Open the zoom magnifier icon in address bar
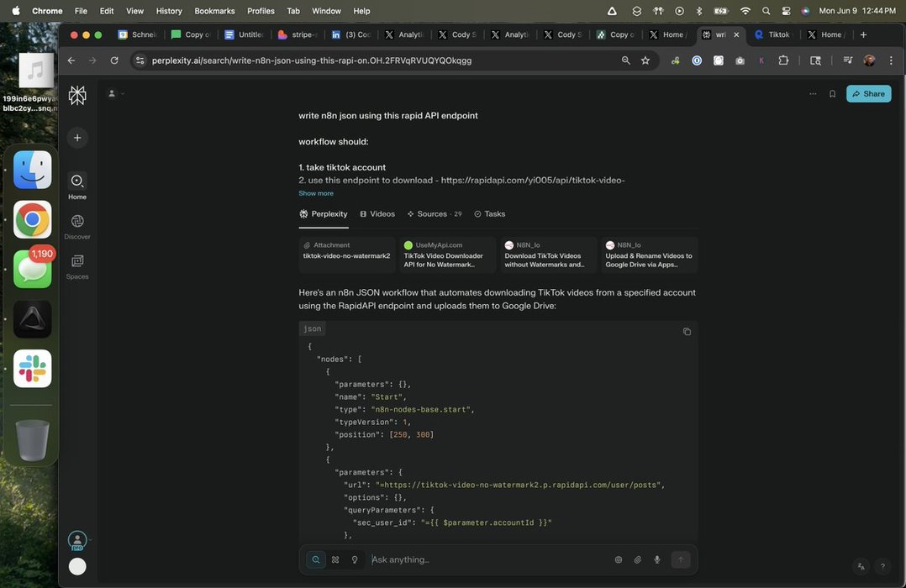This screenshot has height=588, width=906. pos(626,60)
